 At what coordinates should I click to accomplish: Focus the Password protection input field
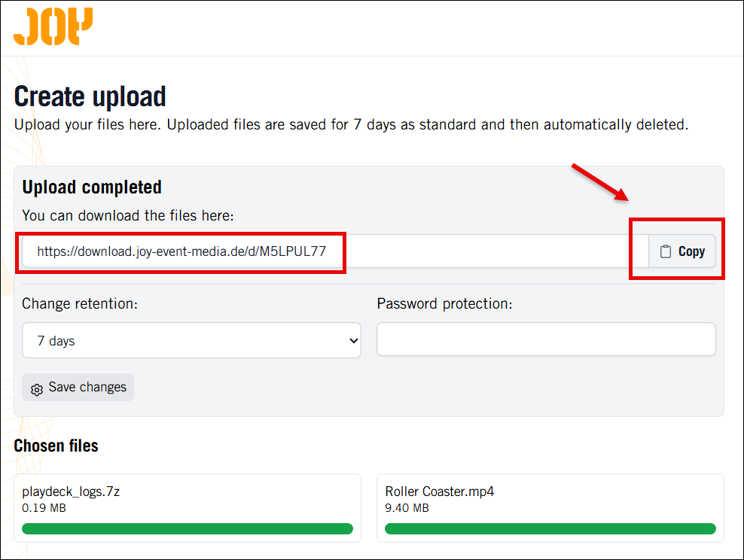click(x=546, y=339)
